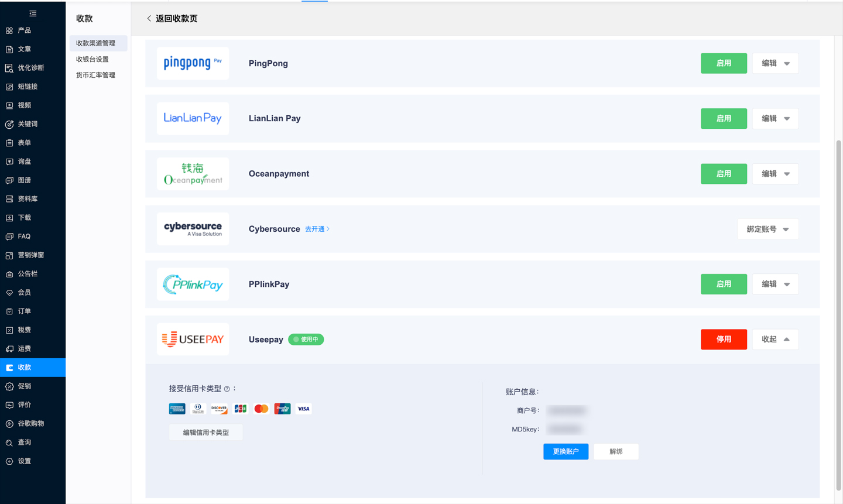Click the Visa card logo
Image resolution: width=843 pixels, height=504 pixels.
pos(303,409)
